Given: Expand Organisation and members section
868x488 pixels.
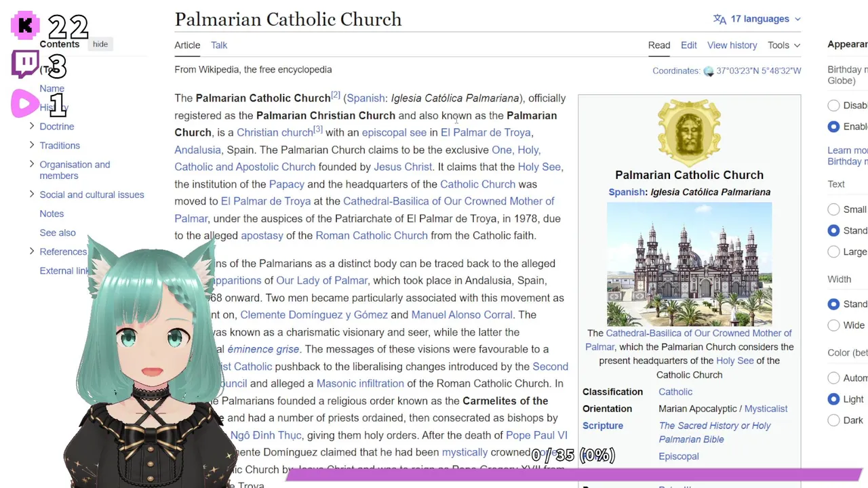Looking at the screenshot, I should coord(32,164).
